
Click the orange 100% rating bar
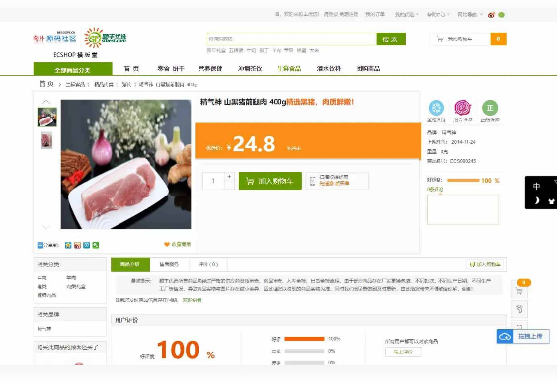[463, 180]
